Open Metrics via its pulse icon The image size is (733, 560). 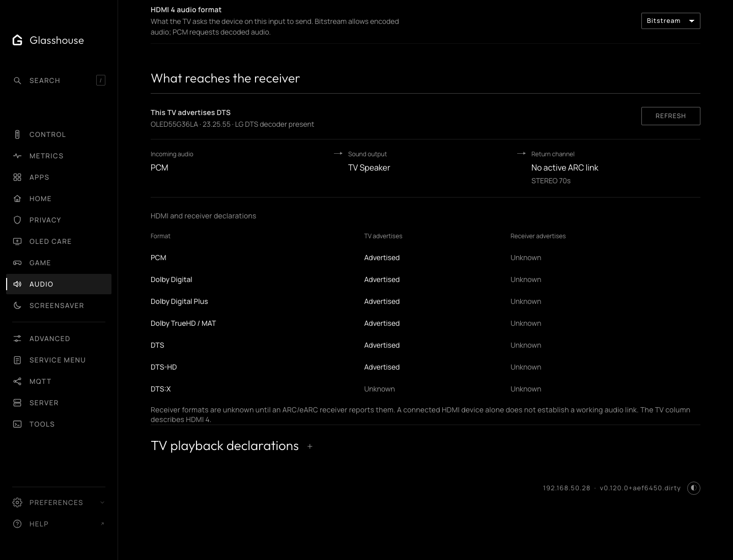(17, 156)
